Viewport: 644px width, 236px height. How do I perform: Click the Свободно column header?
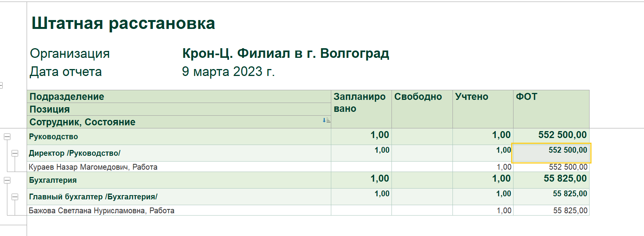pos(418,97)
